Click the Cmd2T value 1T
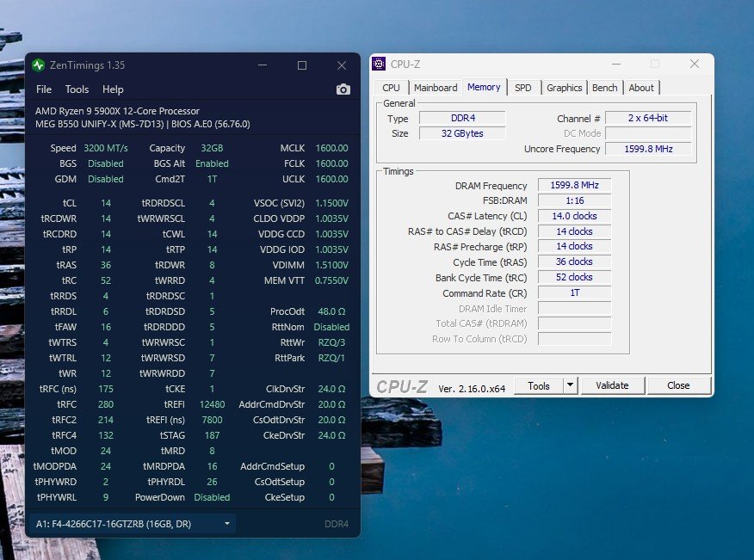 (x=212, y=179)
